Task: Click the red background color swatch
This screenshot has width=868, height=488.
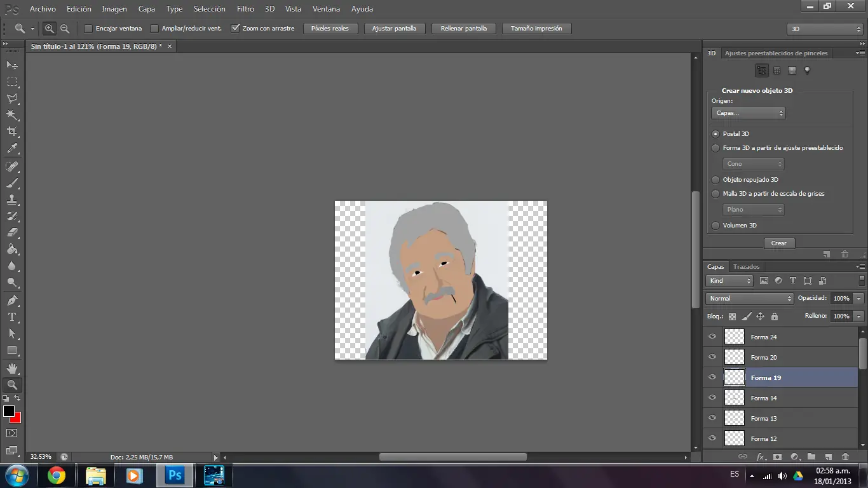Action: pos(17,419)
